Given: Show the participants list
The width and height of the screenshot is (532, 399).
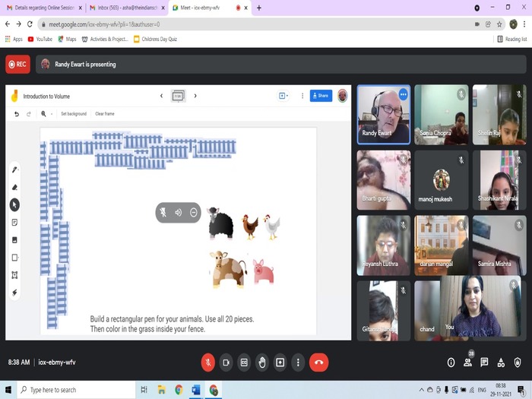Looking at the screenshot, I should (x=467, y=363).
